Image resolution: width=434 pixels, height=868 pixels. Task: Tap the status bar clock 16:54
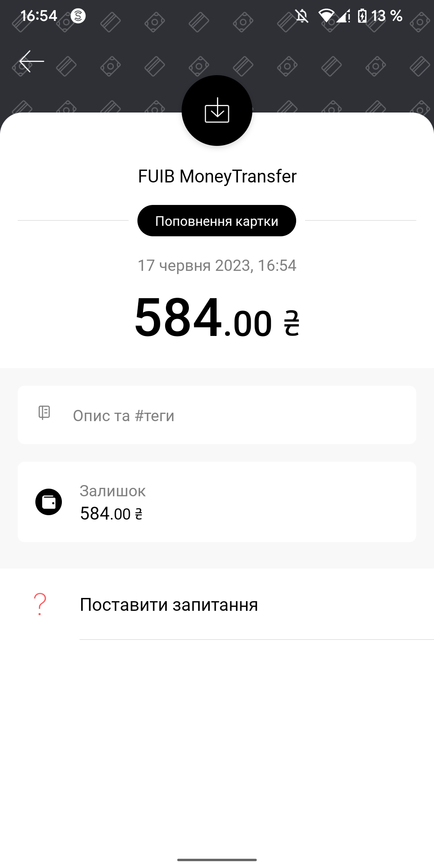[x=39, y=16]
